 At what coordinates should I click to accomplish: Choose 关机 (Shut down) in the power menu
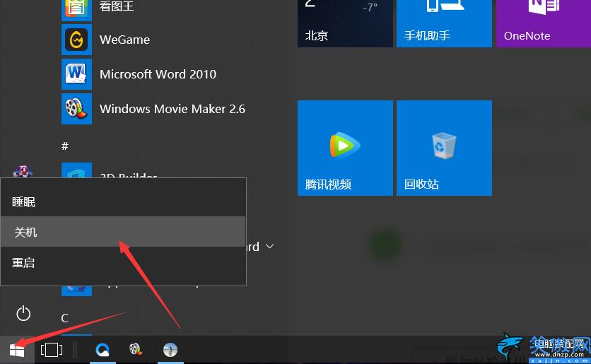(x=123, y=231)
